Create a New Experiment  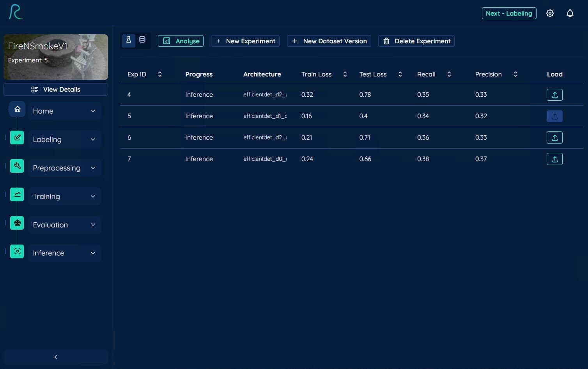[245, 41]
